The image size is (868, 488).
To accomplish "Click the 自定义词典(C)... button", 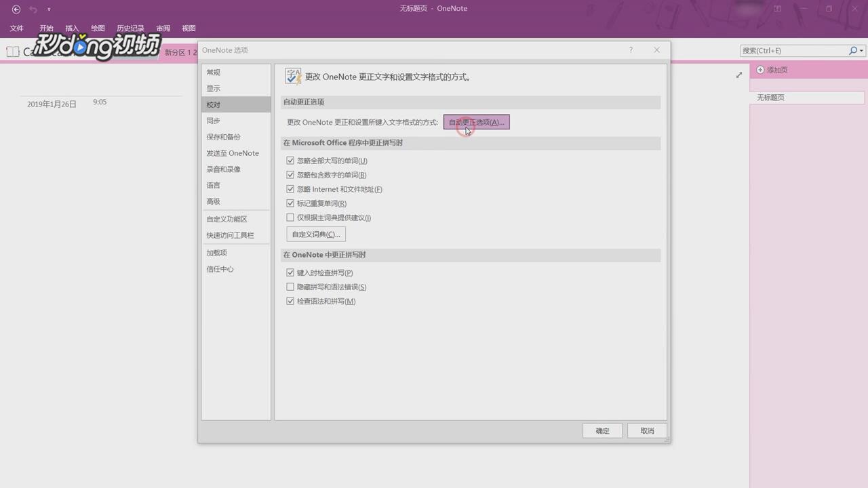I will point(316,235).
